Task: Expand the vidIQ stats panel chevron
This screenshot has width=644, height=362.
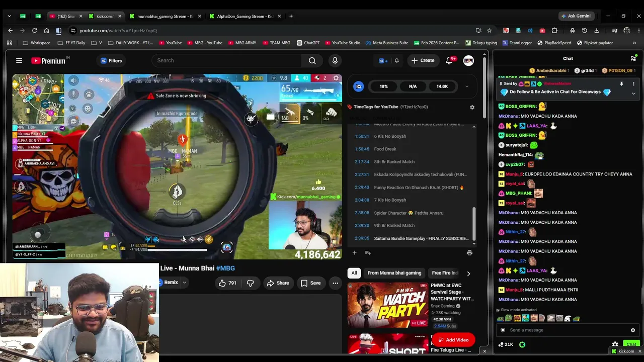Action: tap(466, 86)
